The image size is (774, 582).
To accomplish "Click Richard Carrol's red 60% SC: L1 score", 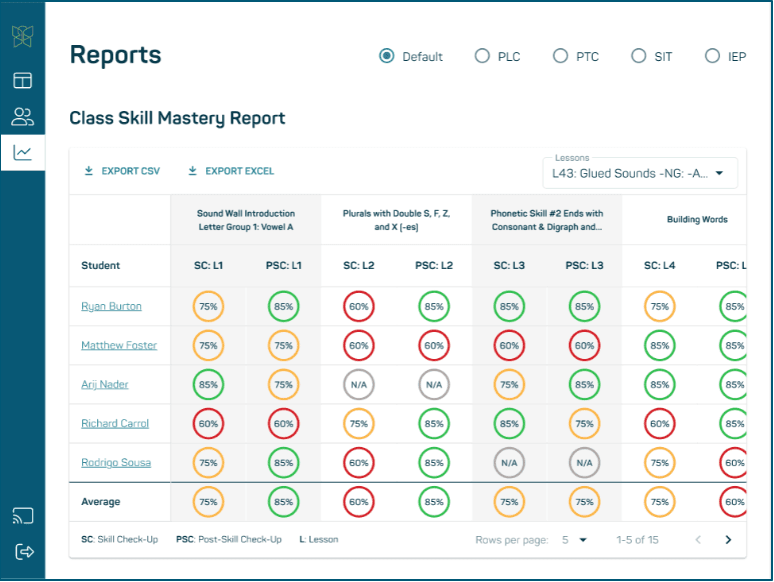I will pyautogui.click(x=208, y=424).
